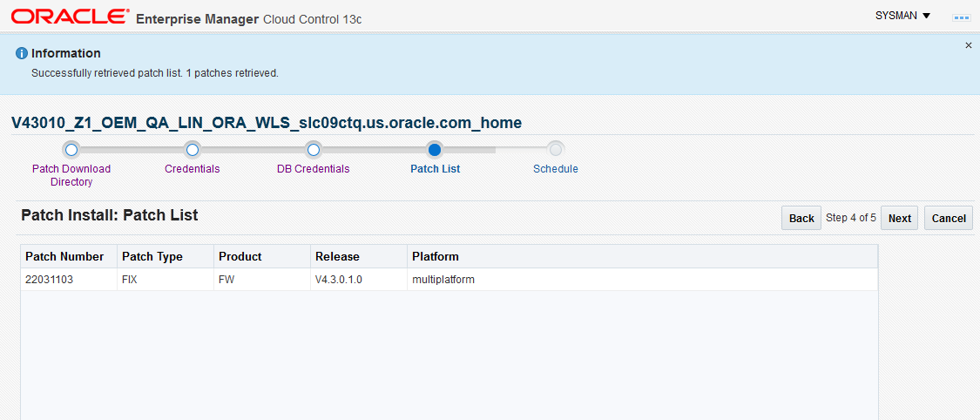This screenshot has width=980, height=420.
Task: Select the DB Credentials step circle
Action: [x=313, y=150]
